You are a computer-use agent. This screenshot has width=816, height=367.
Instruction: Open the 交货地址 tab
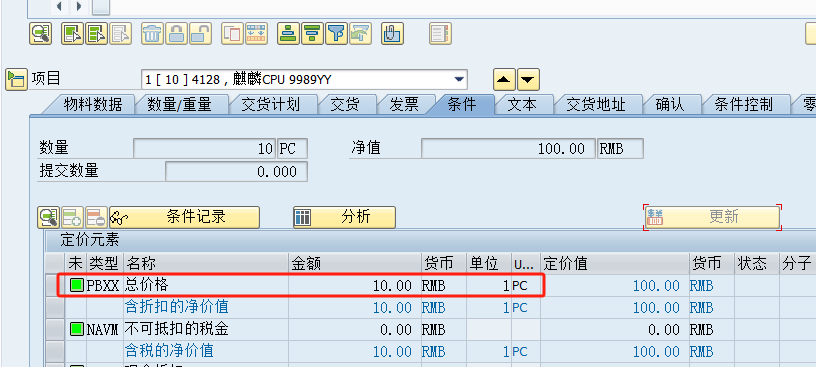(x=595, y=105)
